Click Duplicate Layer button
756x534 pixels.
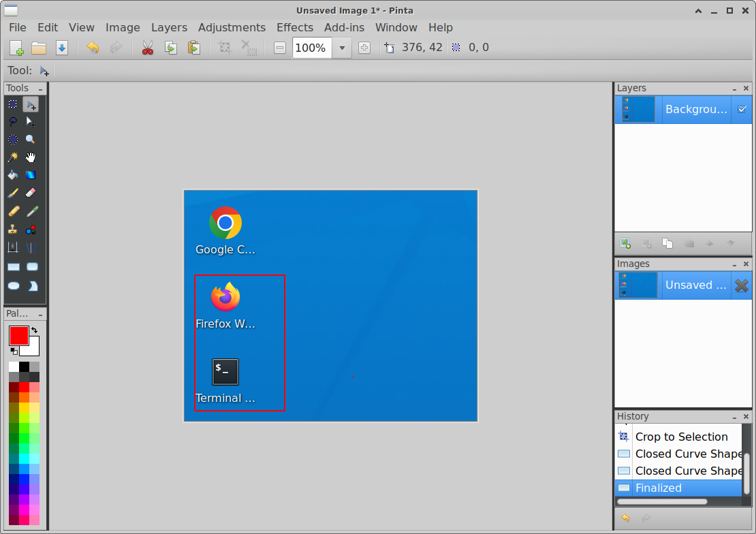tap(667, 243)
